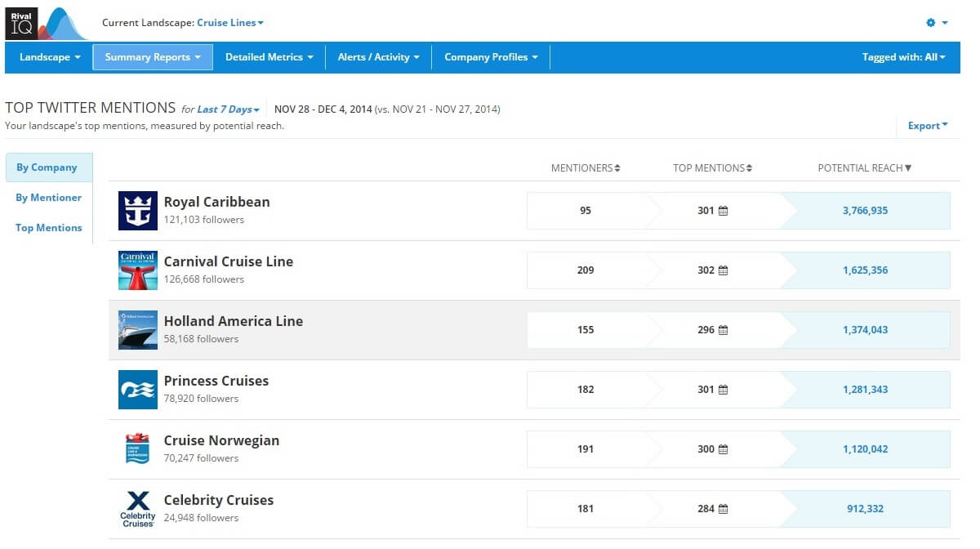Click Carnival top mentions value 302
Image resolution: width=980 pixels, height=549 pixels.
706,270
